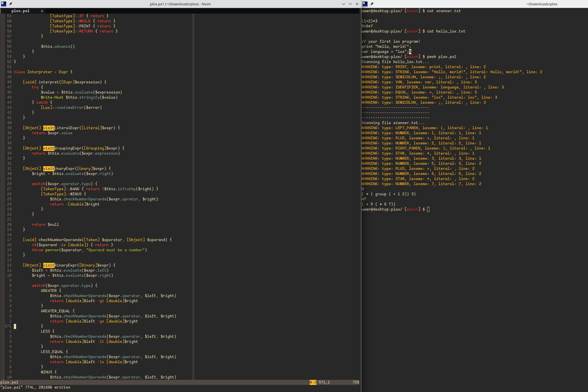Click the '774L, 20188B written' message
The height and width of the screenshot is (392, 588).
(x=48, y=387)
